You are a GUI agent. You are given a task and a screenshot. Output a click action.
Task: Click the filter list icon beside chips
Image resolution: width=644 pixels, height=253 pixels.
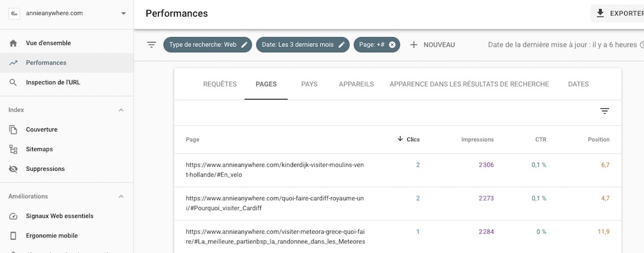pos(152,45)
